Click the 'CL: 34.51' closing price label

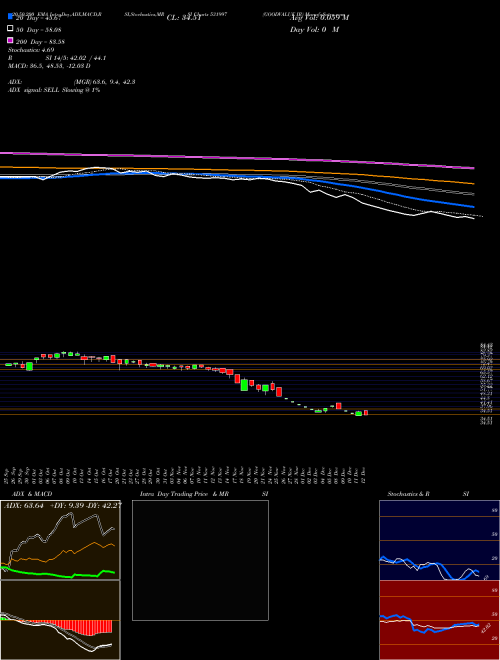pyautogui.click(x=184, y=18)
